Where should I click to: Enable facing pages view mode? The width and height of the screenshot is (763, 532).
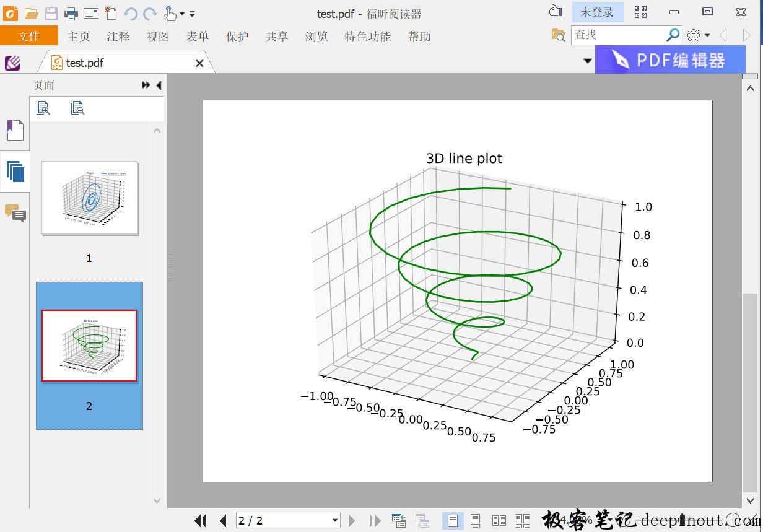coord(499,520)
